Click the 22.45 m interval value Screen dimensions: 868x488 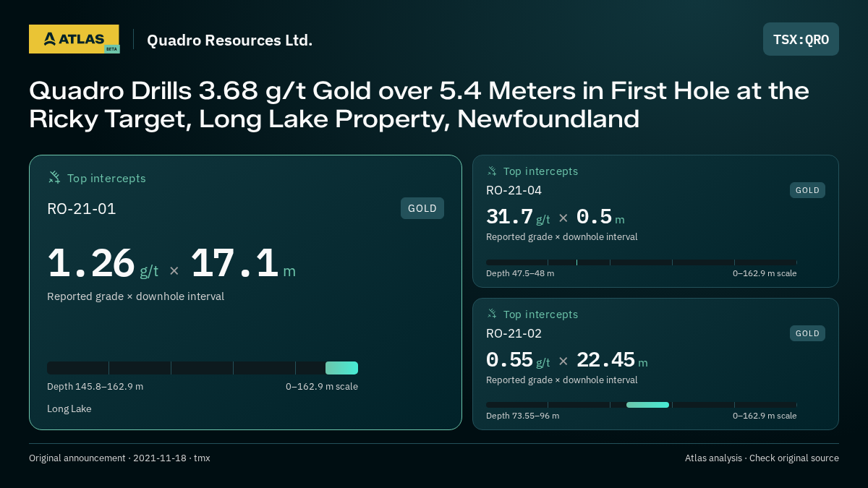pos(612,360)
